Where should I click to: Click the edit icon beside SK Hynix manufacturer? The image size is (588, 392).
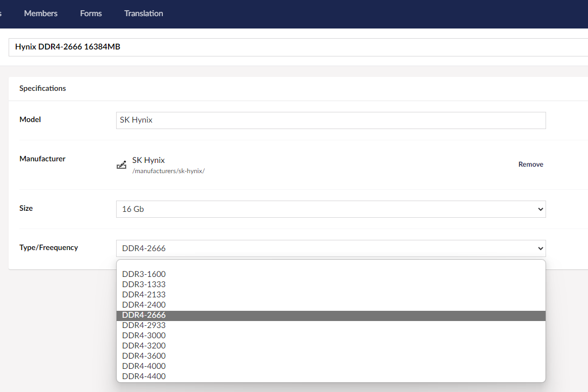coord(121,165)
